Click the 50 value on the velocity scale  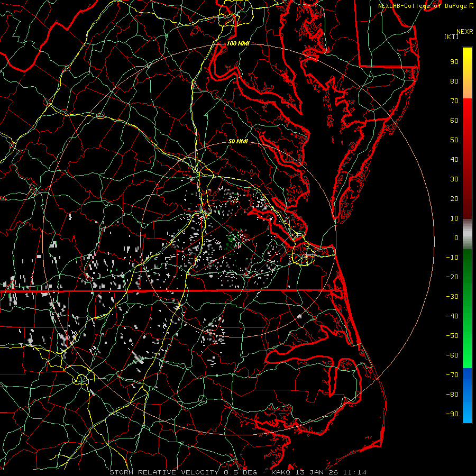pos(454,140)
